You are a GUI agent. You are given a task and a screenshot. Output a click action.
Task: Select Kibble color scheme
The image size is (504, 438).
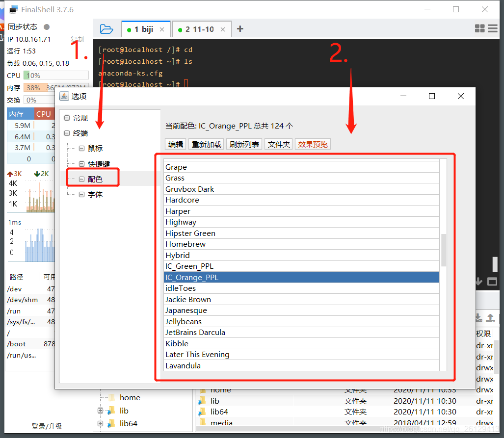(x=301, y=343)
